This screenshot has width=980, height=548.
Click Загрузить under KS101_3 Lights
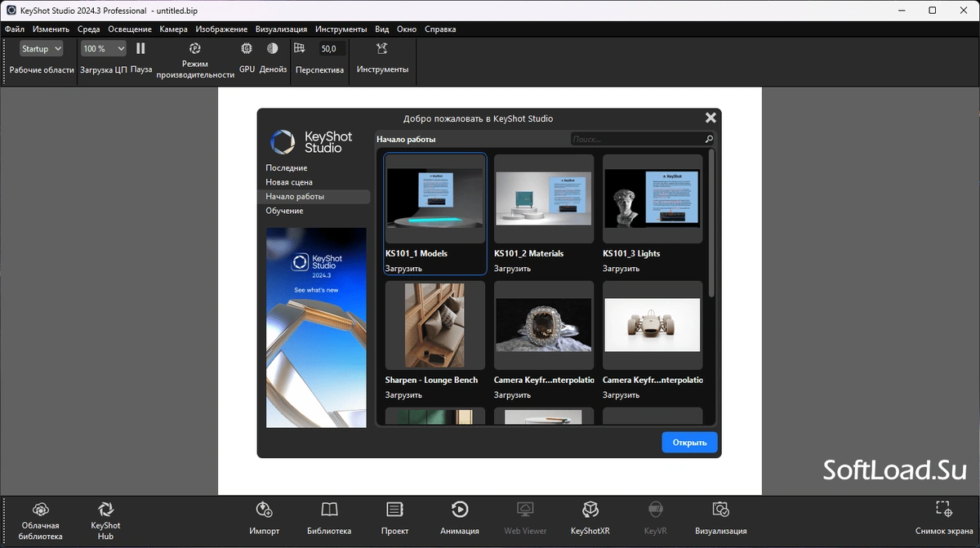pyautogui.click(x=621, y=268)
